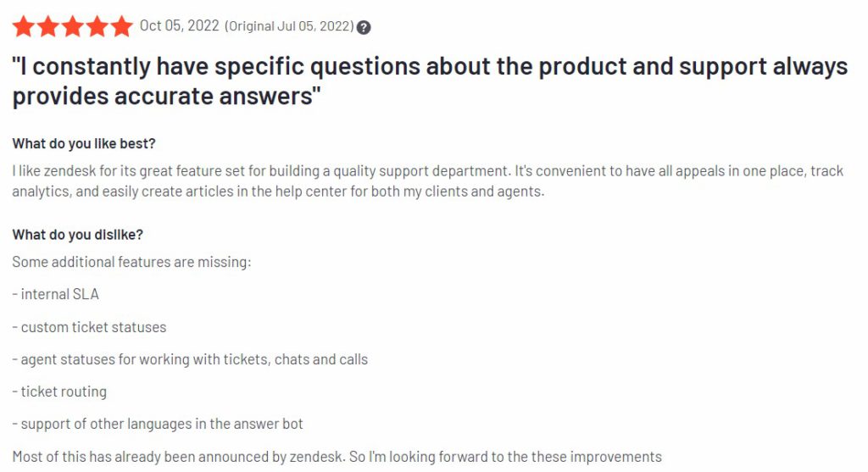Image resolution: width=868 pixels, height=472 pixels.
Task: Click the fourth orange rating star
Action: [x=97, y=26]
